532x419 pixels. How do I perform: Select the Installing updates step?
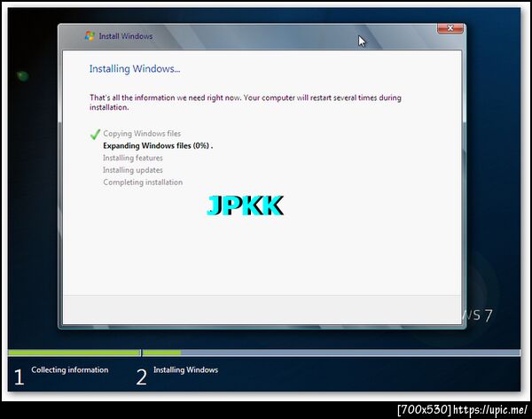point(133,170)
